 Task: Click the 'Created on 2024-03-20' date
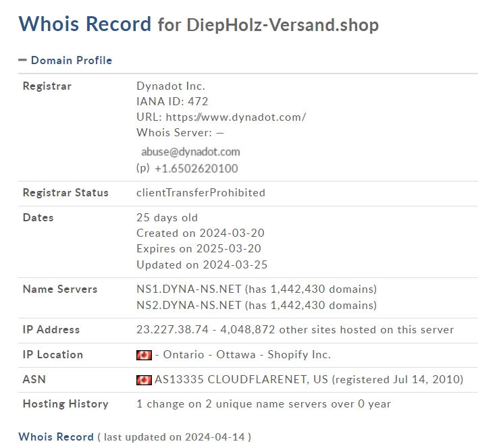[x=201, y=233]
